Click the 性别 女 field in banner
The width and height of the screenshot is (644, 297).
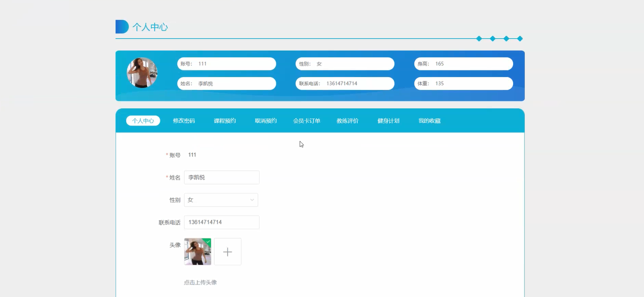(345, 64)
